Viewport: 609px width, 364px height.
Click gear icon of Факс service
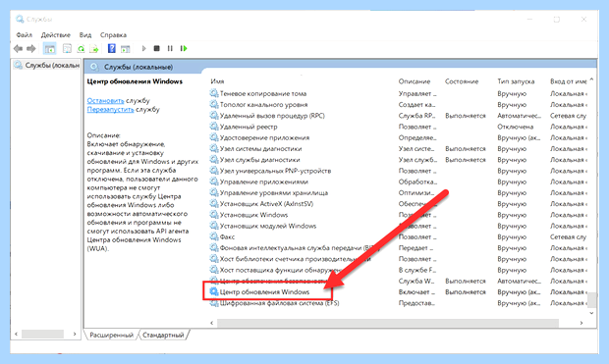[x=214, y=236]
